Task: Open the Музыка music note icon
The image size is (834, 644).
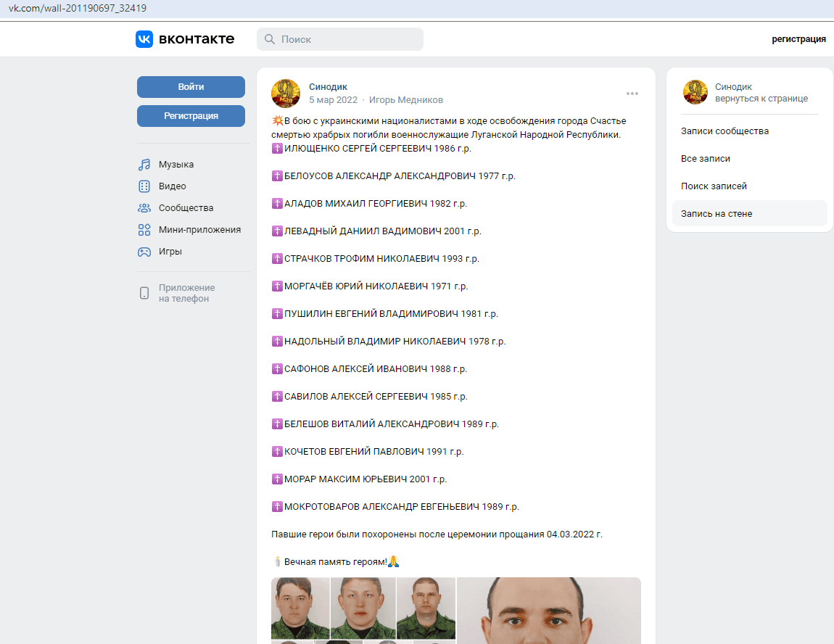Action: click(144, 165)
